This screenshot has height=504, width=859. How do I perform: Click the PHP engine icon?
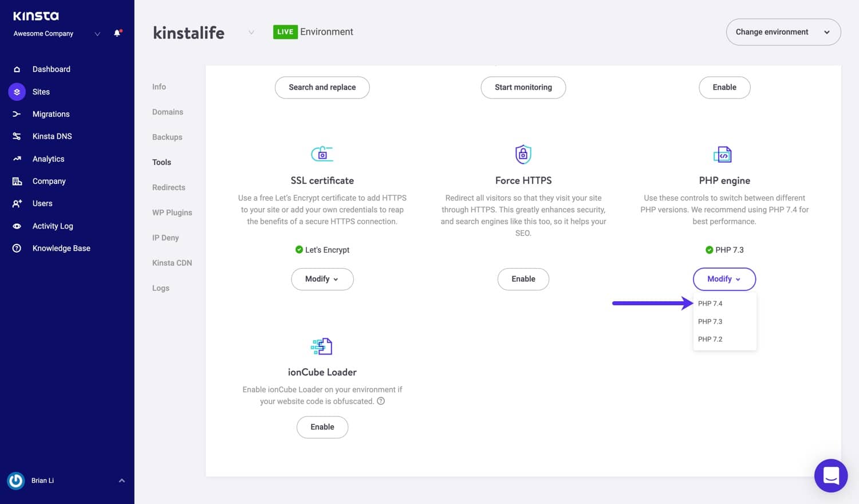(x=723, y=155)
